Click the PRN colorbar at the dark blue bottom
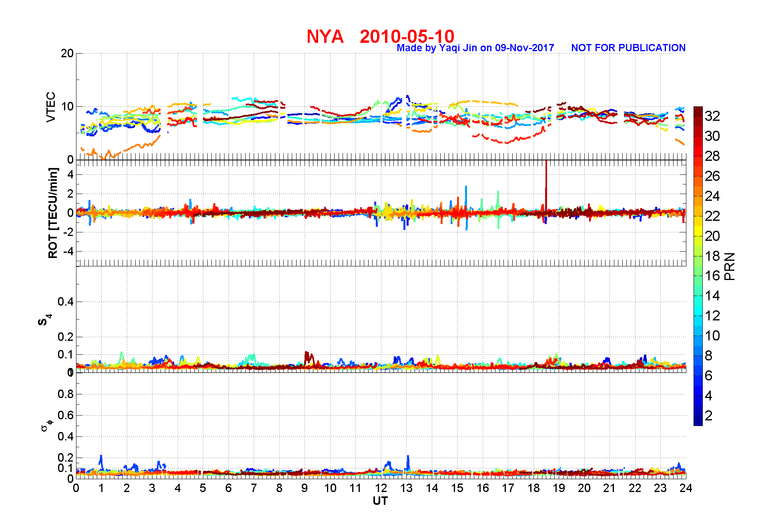Viewport: 762px width, 532px height. click(x=698, y=421)
